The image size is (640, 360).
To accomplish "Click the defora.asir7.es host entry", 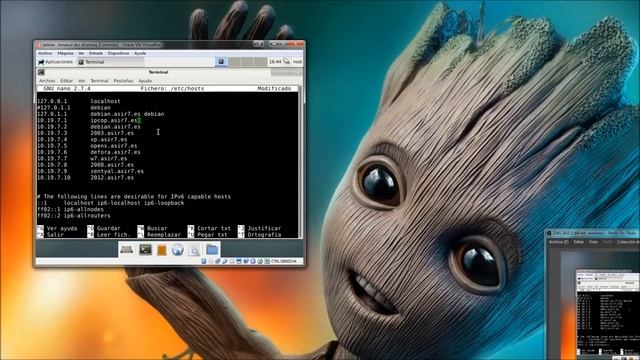I will [x=89, y=152].
